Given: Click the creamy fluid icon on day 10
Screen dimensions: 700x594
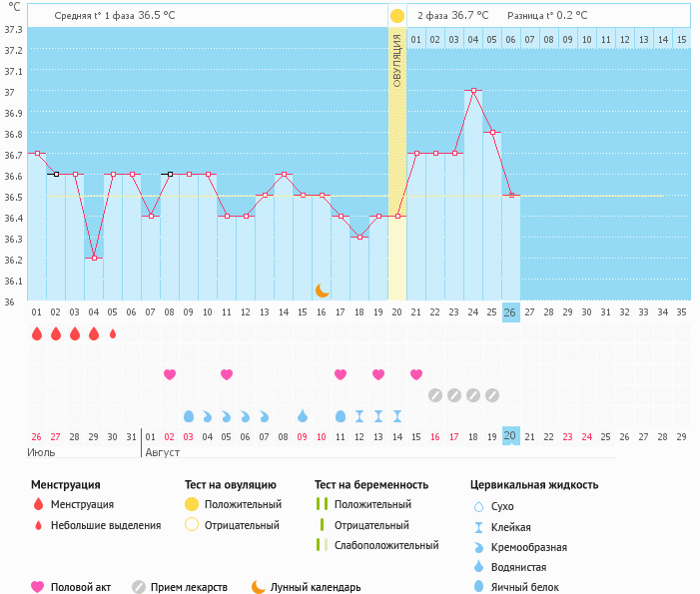Looking at the screenshot, I should [x=208, y=415].
